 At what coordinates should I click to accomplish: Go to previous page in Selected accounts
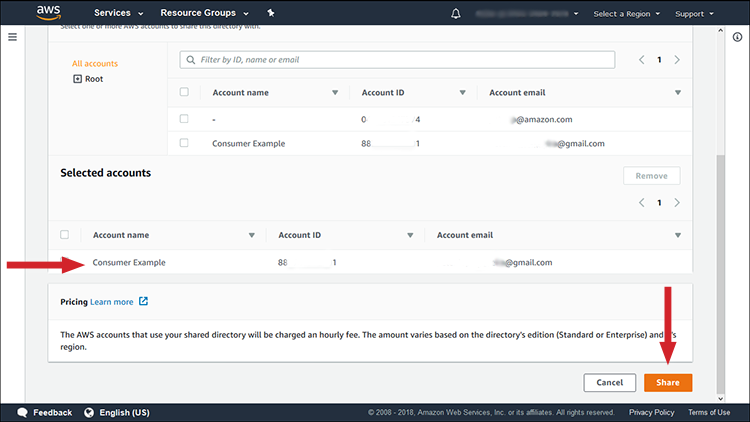point(641,203)
